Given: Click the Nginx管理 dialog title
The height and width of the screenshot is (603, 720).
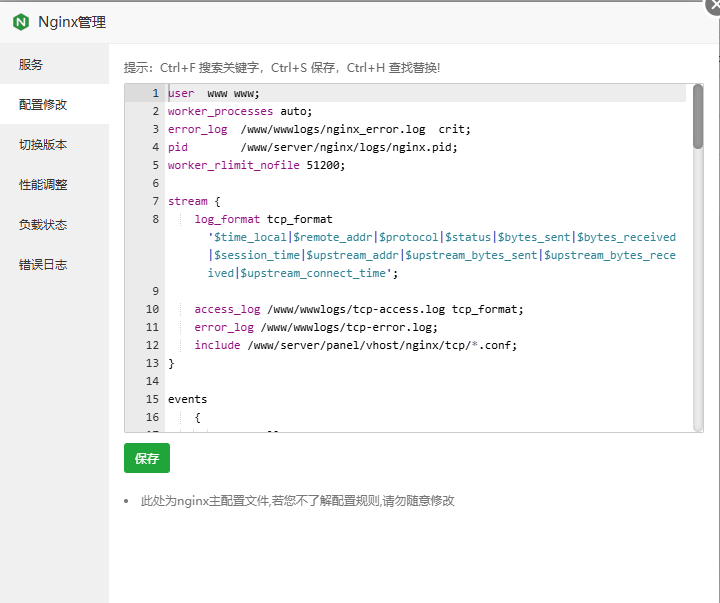Looking at the screenshot, I should click(x=72, y=22).
